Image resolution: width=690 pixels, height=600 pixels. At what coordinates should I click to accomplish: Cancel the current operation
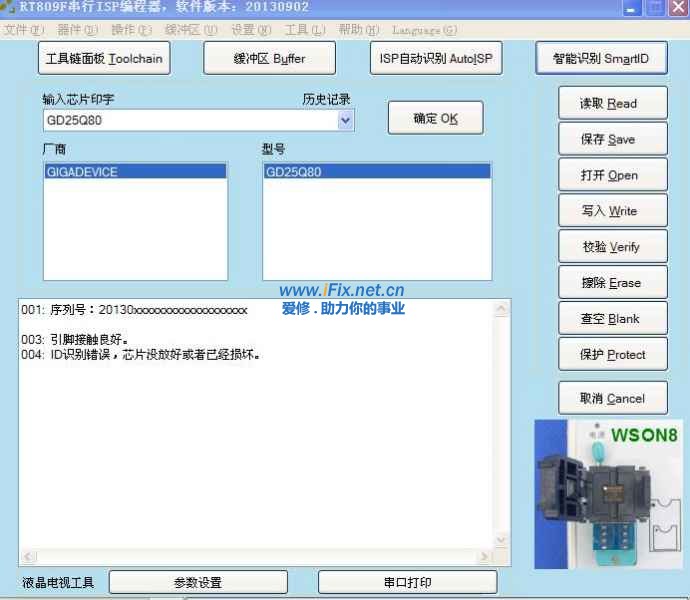click(x=612, y=398)
